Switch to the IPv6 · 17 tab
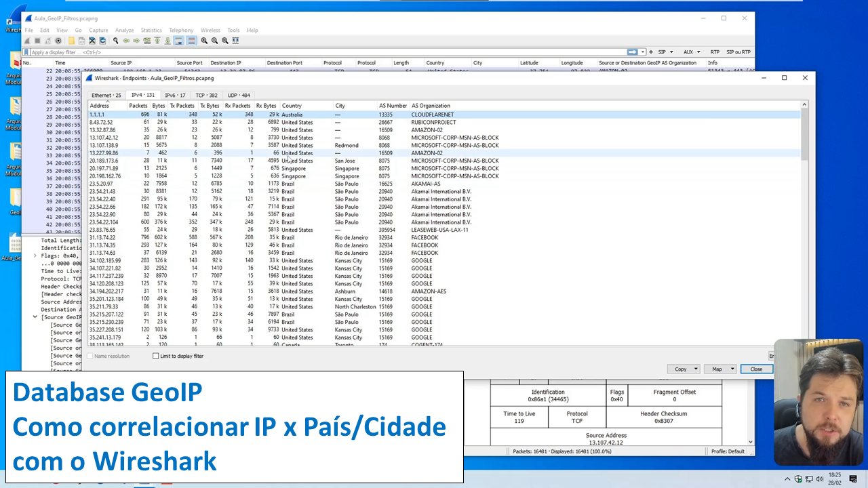This screenshot has width=868, height=488. [175, 96]
